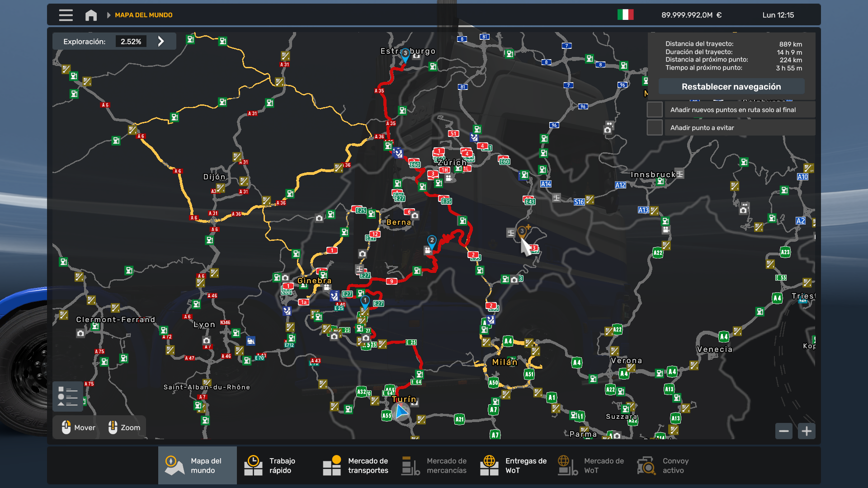
Task: Click the Milán city label on map
Action: 505,362
